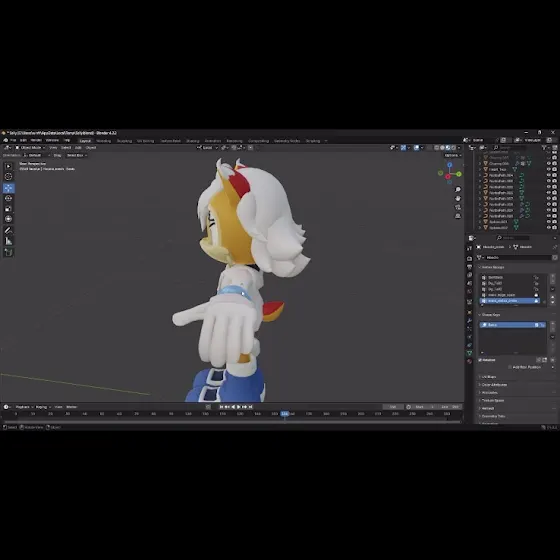Open the timeline Playback popover
This screenshot has height=560, width=560.
24,407
